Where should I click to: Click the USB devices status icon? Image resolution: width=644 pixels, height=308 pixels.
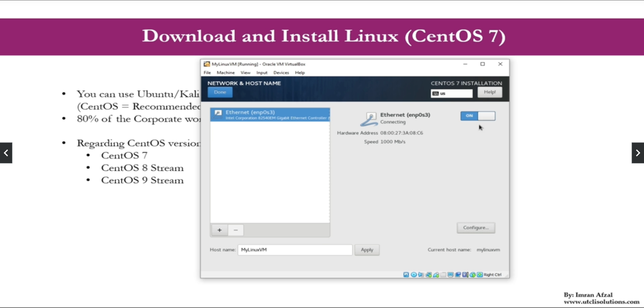[436, 275]
